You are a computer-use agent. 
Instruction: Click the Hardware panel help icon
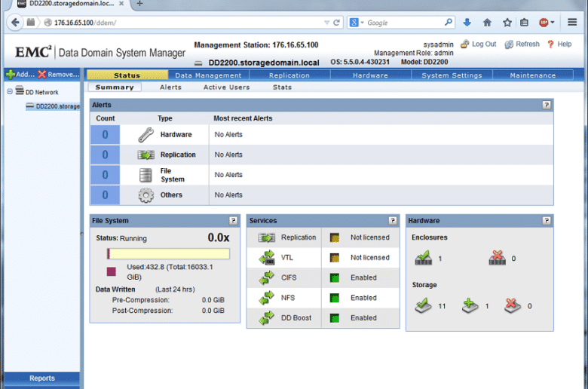pos(547,221)
